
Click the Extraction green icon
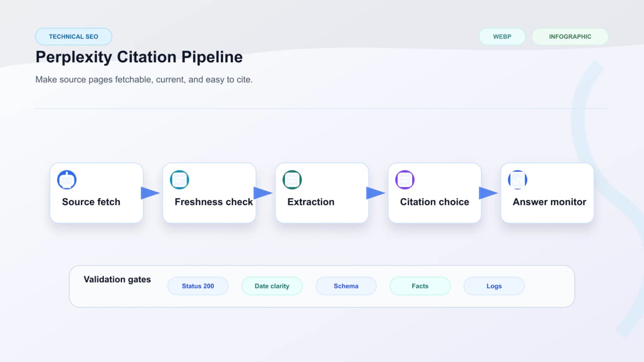click(x=292, y=180)
